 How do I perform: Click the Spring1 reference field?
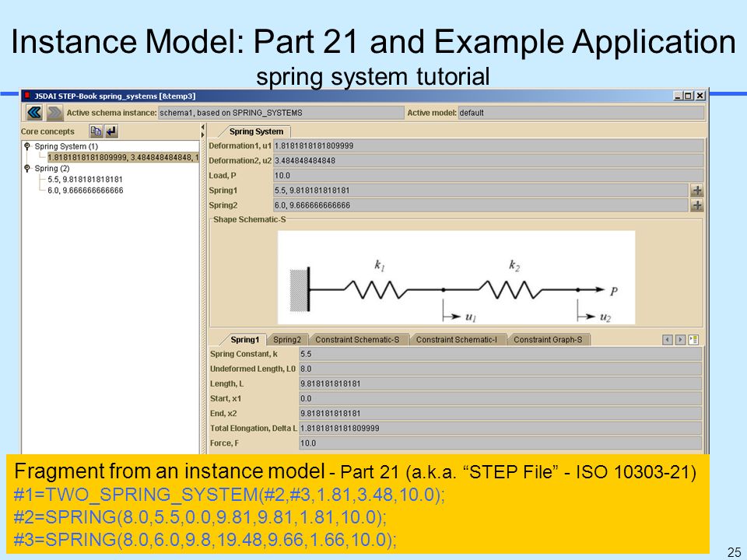(x=481, y=191)
